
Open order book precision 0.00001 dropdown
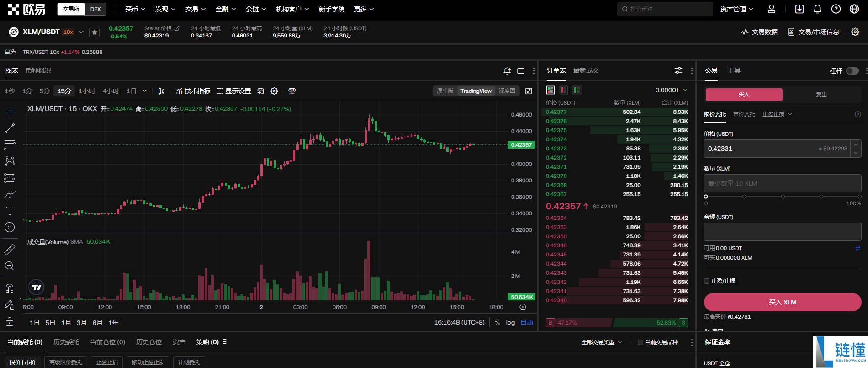671,90
